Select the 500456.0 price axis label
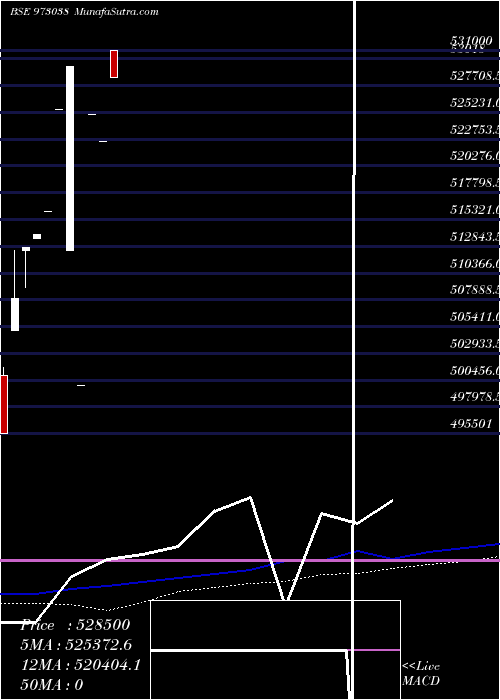Viewport: 500px width, 700px height. pyautogui.click(x=475, y=370)
